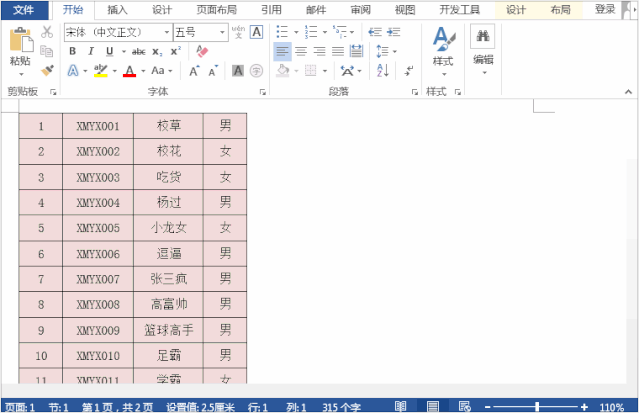Click Decrease Indent icon

coord(375,32)
